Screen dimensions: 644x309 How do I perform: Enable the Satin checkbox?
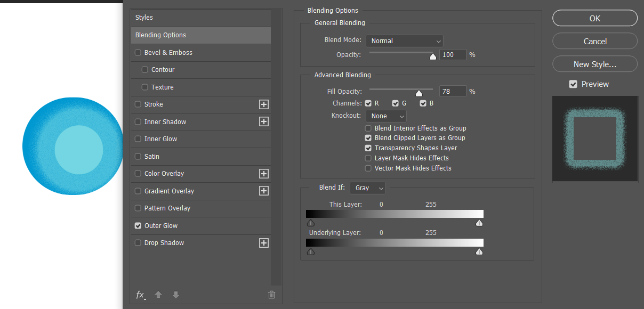(x=138, y=157)
